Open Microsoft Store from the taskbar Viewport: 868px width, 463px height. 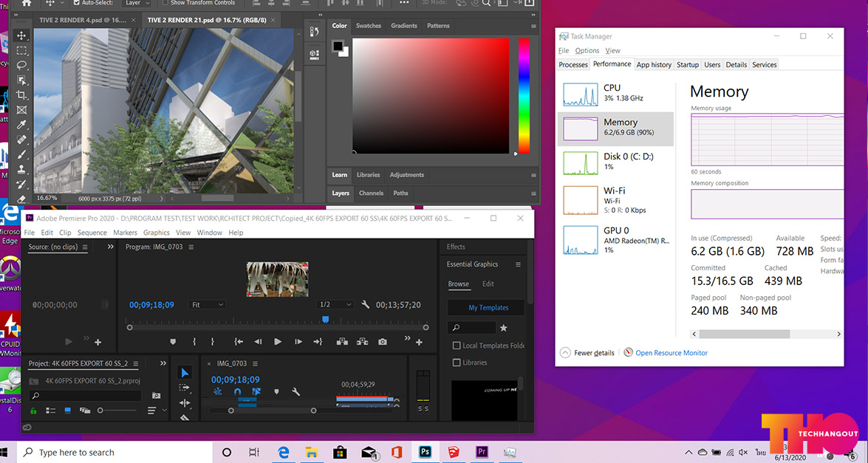340,452
